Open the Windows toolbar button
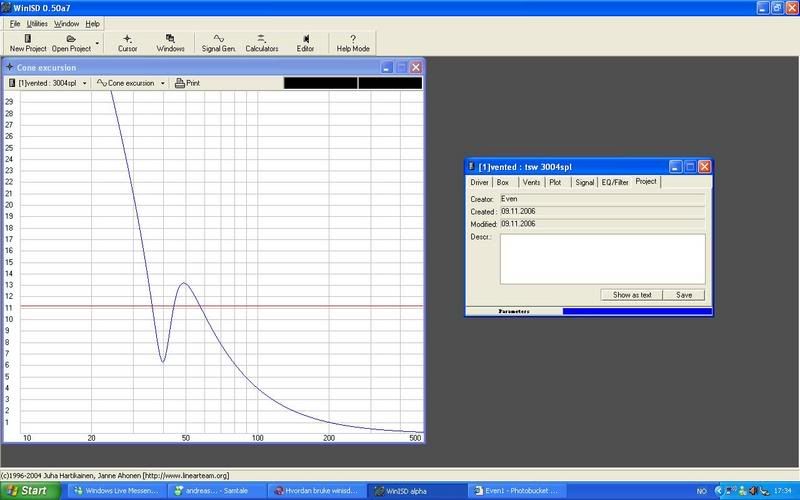Image resolution: width=800 pixels, height=500 pixels. click(170, 42)
